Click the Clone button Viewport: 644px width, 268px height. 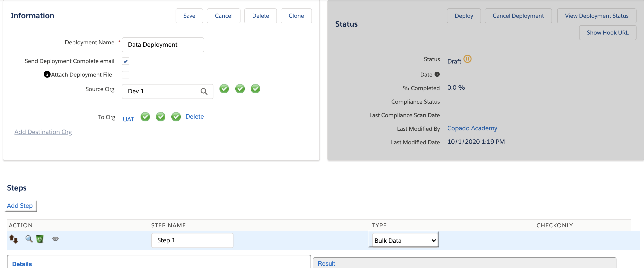tap(296, 16)
